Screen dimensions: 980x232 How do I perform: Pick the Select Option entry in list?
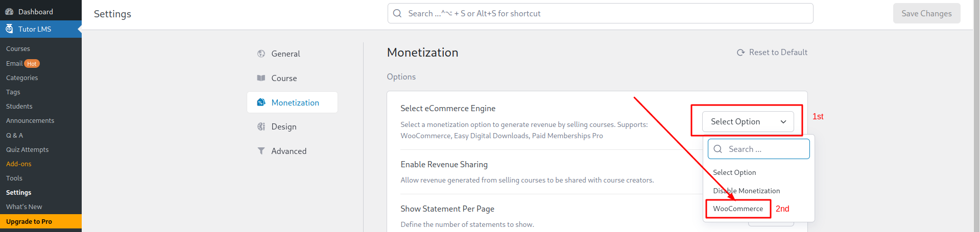coord(734,172)
